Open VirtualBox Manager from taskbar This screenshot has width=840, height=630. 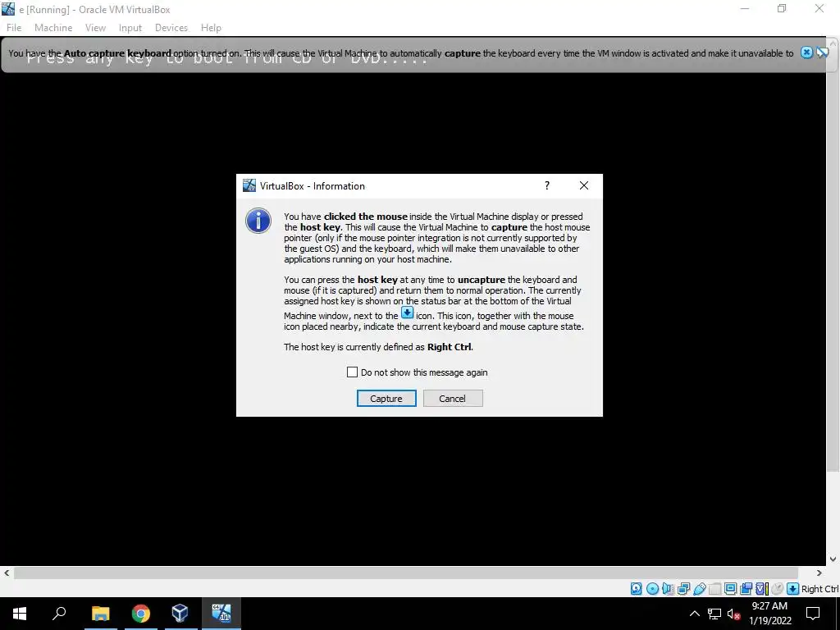(180, 614)
